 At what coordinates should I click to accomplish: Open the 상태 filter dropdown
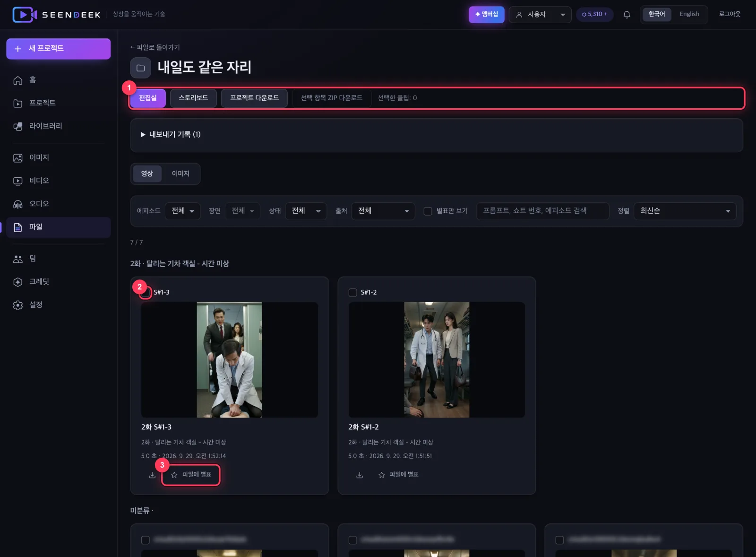[306, 211]
